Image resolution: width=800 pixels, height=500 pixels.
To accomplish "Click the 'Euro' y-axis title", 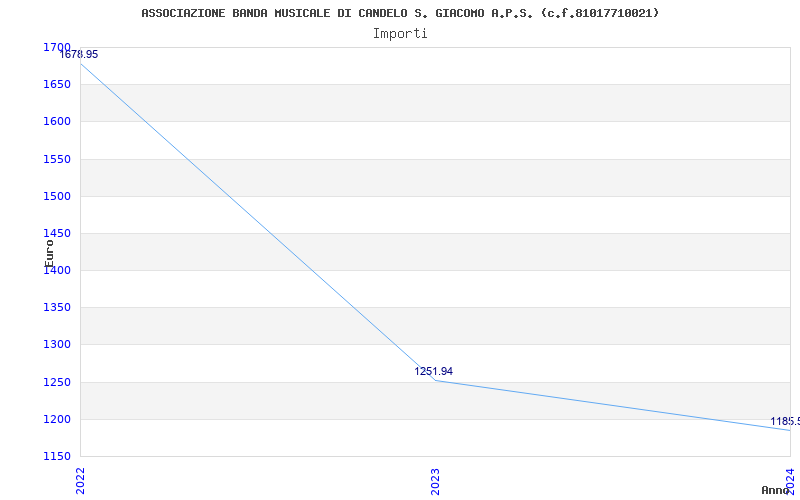I will pyautogui.click(x=49, y=254).
